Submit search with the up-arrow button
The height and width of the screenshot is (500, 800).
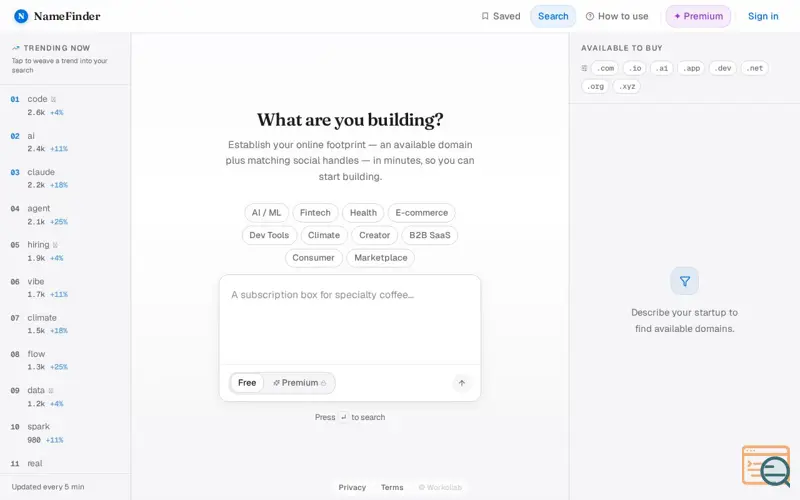coord(462,383)
